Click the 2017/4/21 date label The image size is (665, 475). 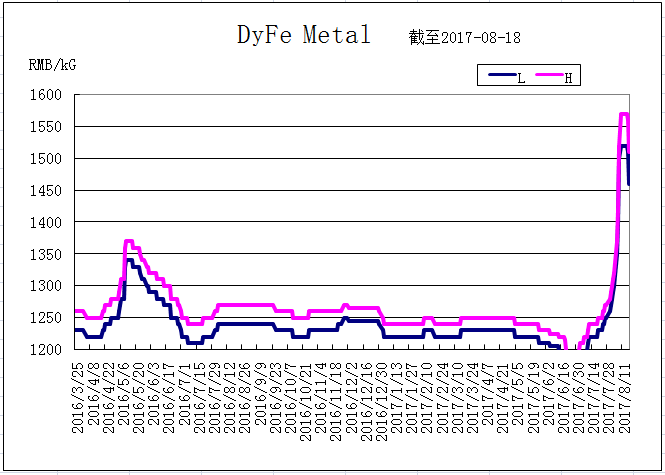pos(504,397)
